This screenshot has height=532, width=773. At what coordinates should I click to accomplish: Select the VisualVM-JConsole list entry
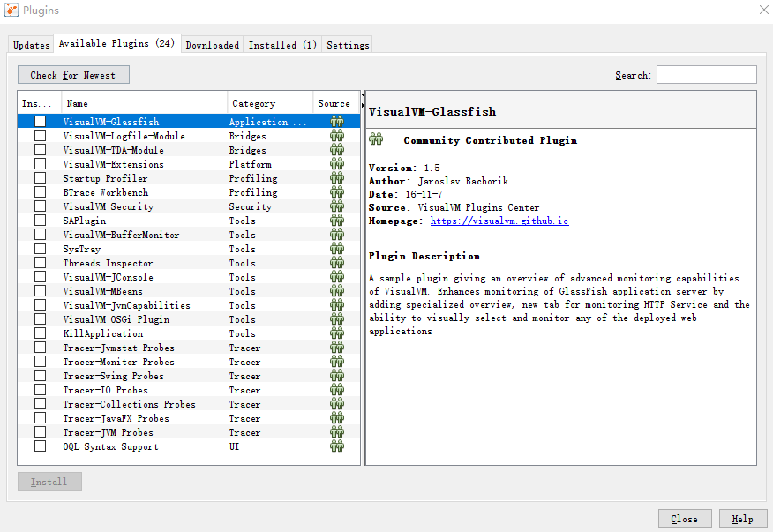(189, 277)
